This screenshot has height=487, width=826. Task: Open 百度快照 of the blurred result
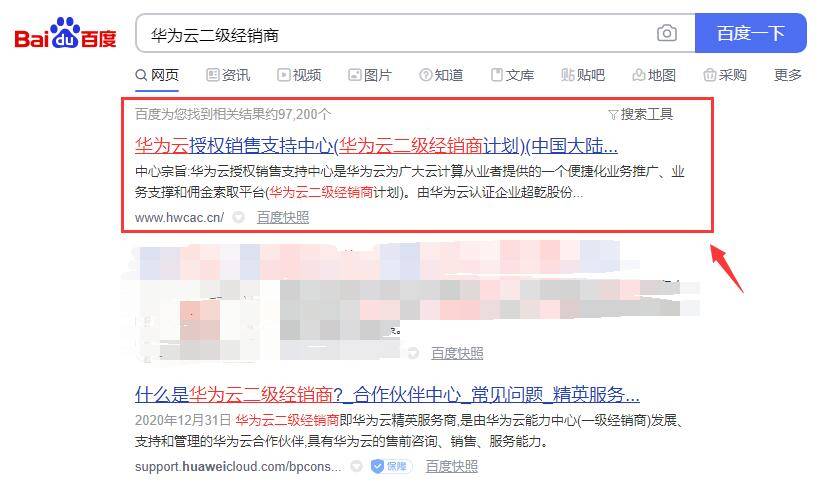(457, 353)
